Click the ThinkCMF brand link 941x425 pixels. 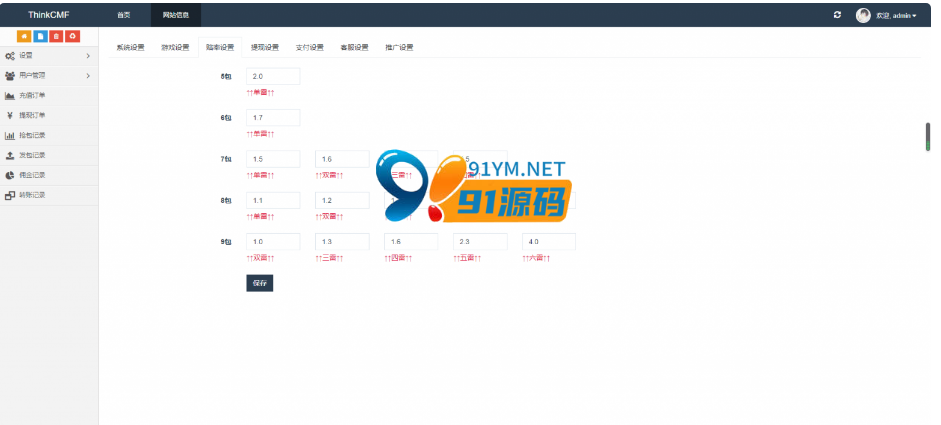[49, 15]
